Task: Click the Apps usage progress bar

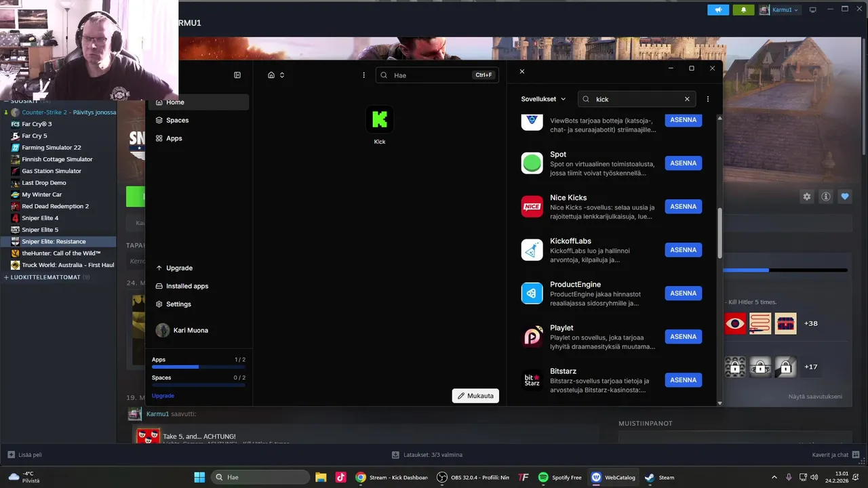Action: coord(199,367)
